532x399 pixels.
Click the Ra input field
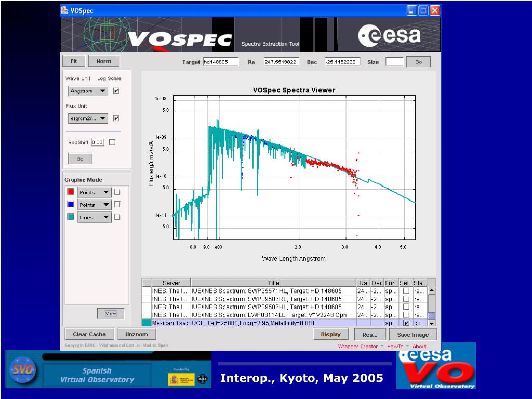coord(282,62)
